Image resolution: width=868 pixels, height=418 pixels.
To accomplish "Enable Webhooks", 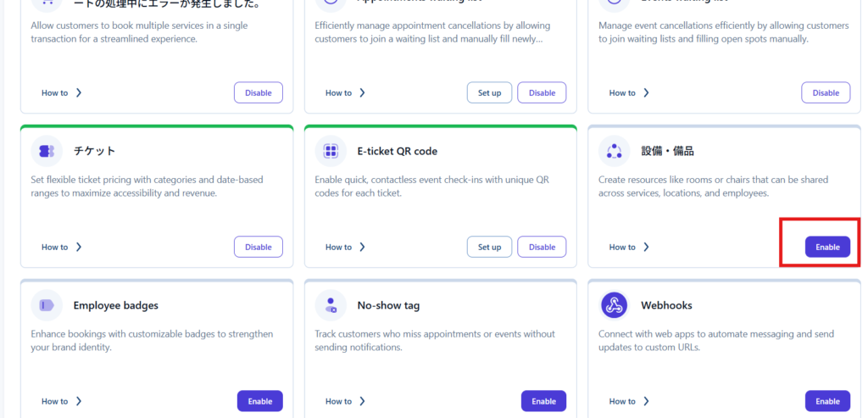I will tap(827, 401).
